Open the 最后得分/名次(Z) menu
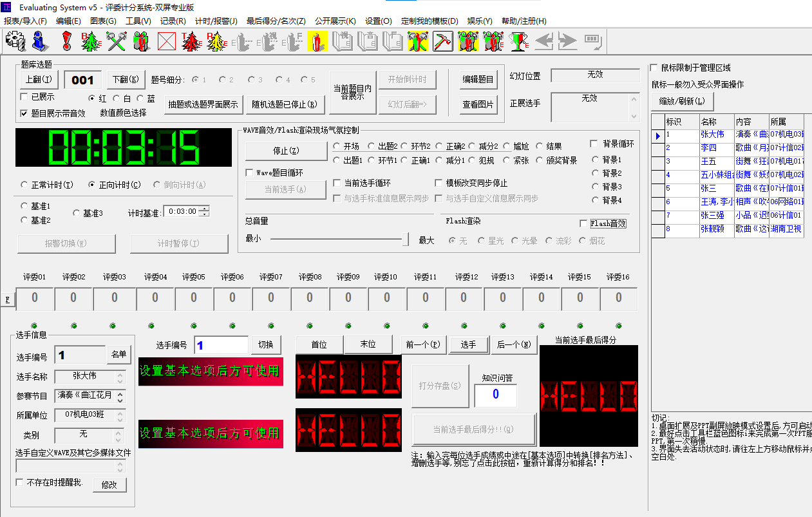This screenshot has height=517, width=812. [x=276, y=21]
